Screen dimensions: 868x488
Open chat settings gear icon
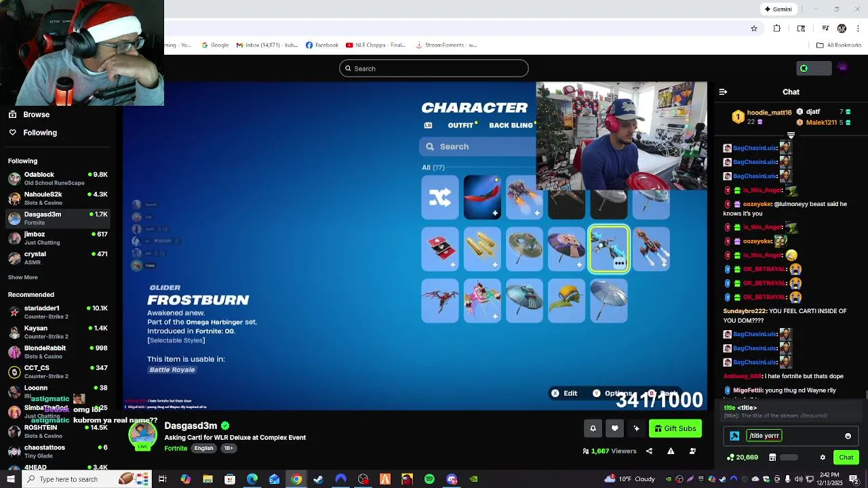coord(823,457)
